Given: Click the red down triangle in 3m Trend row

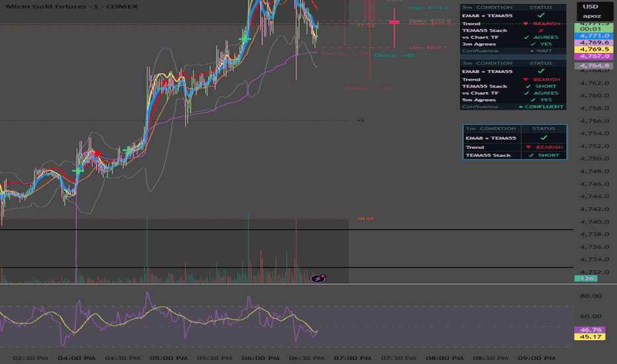Looking at the screenshot, I should (526, 79).
